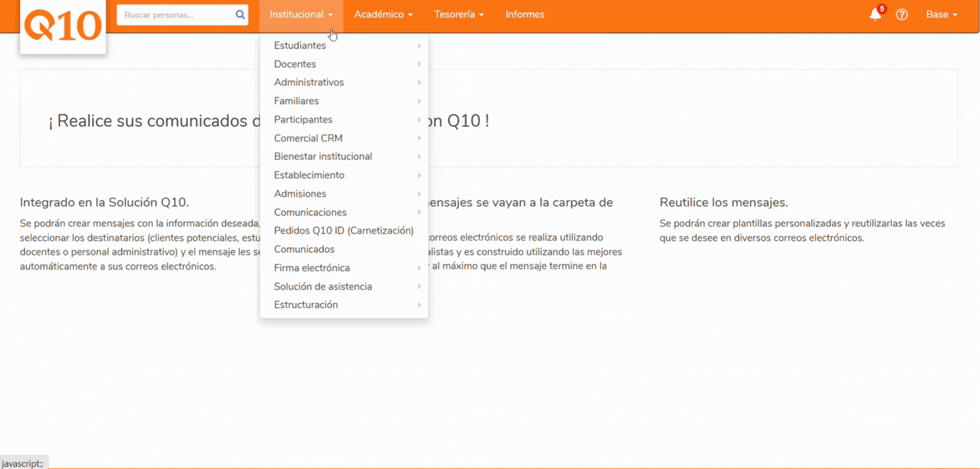This screenshot has height=469, width=980.
Task: Open the Académico dropdown menu
Action: tap(383, 14)
